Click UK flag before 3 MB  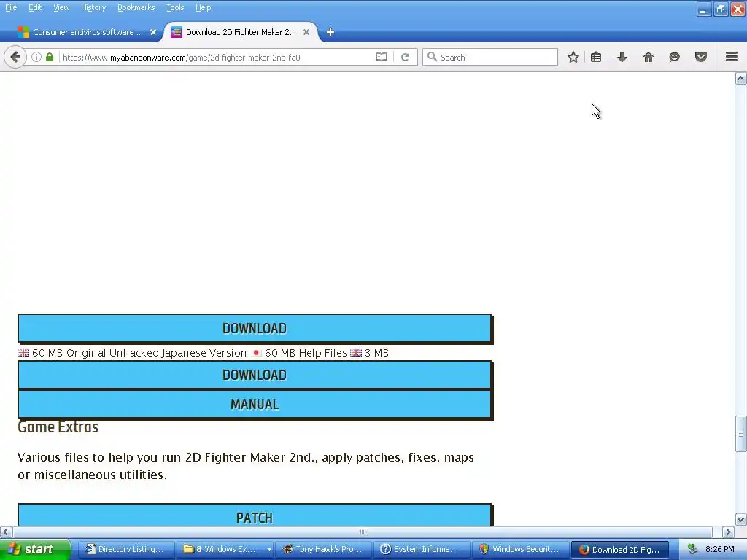pos(356,353)
